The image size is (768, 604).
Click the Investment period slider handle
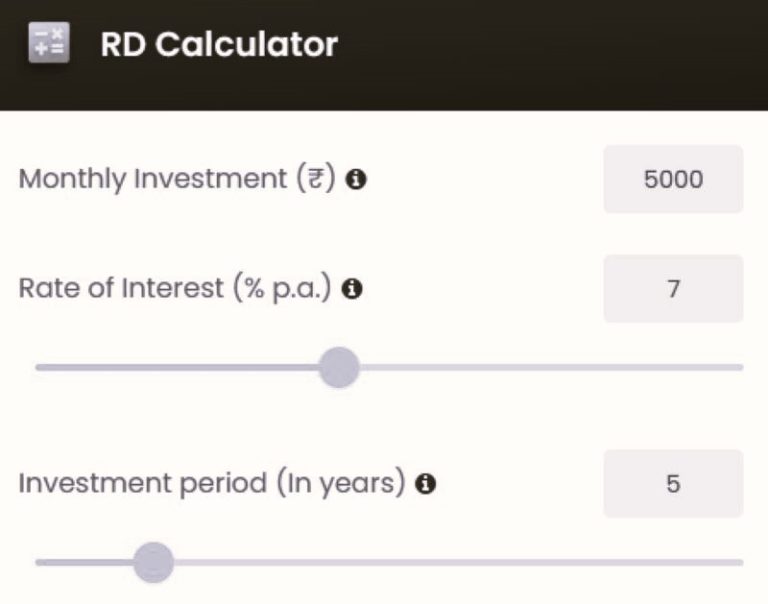(153, 562)
